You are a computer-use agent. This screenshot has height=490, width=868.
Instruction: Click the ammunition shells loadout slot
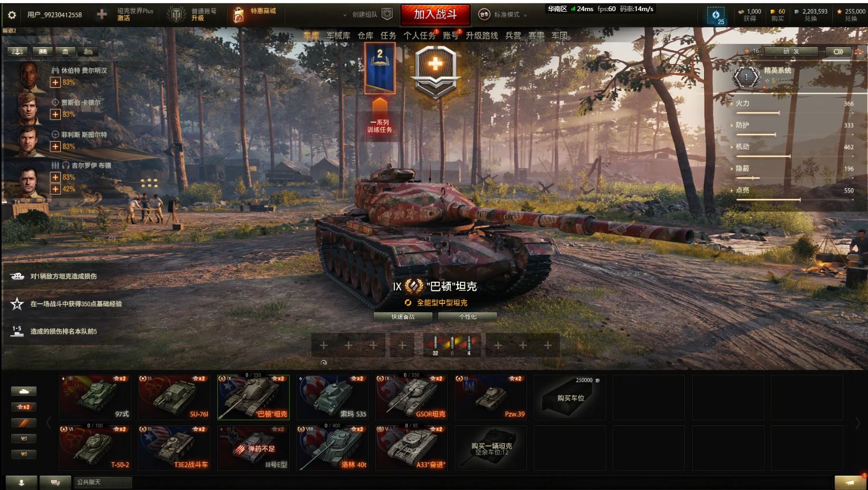click(452, 345)
